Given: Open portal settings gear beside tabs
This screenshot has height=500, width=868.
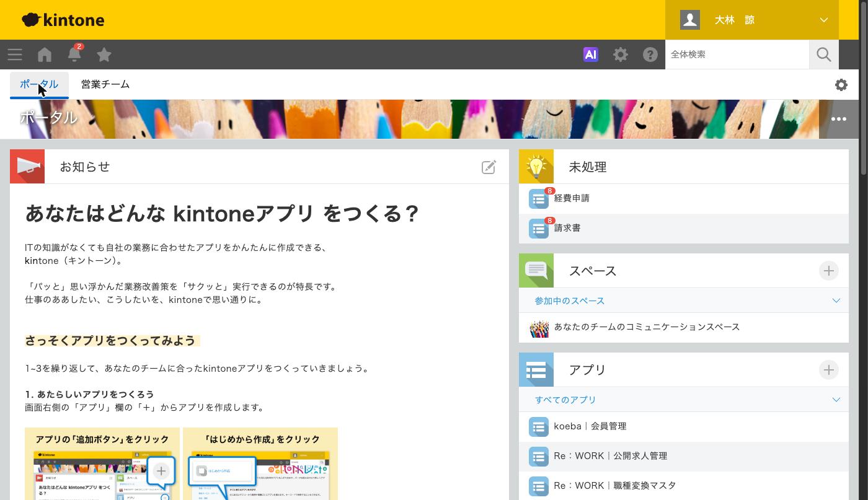Looking at the screenshot, I should coord(841,85).
